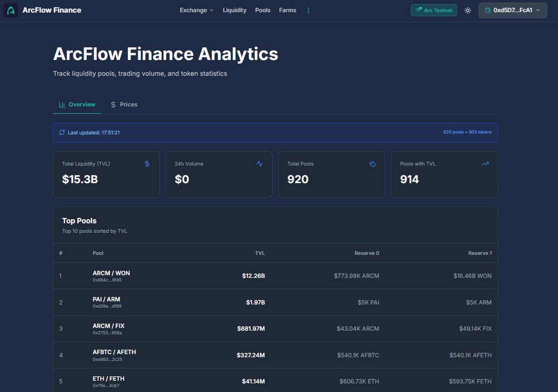
Task: Click the $773.98K ARCM reserve value
Action: click(357, 276)
